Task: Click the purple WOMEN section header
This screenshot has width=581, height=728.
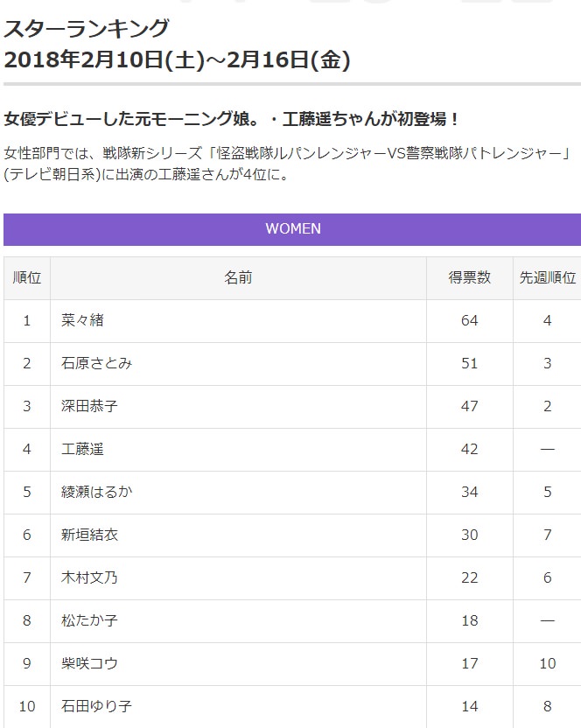Action: (x=292, y=229)
